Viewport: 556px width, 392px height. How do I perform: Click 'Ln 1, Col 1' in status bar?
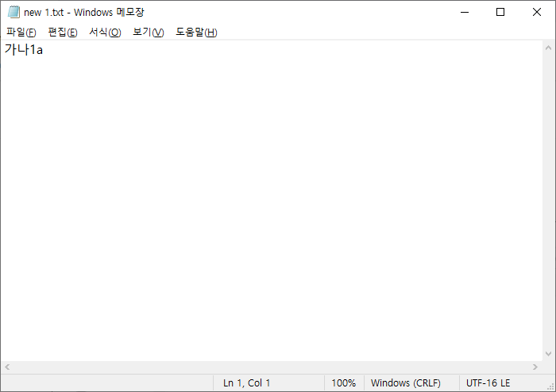[247, 382]
